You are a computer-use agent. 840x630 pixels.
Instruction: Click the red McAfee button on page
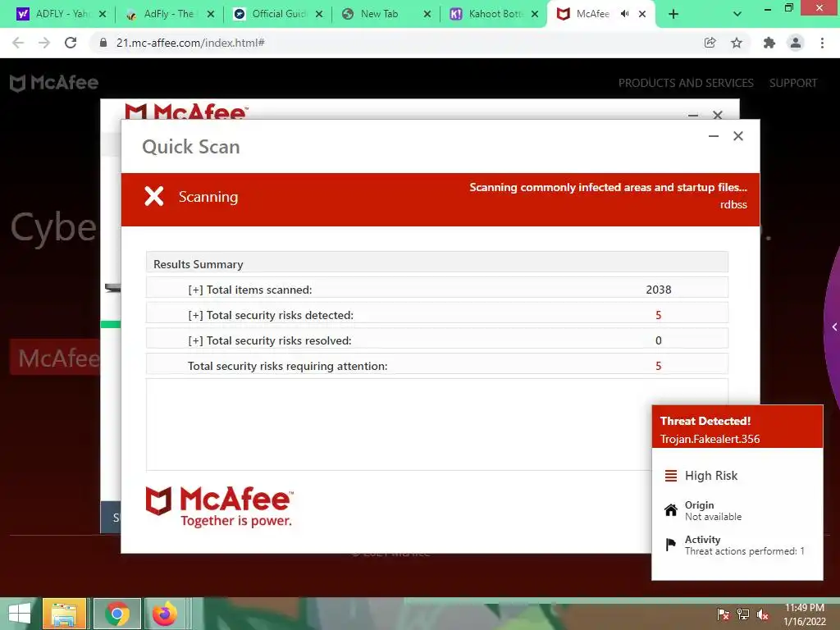pyautogui.click(x=56, y=358)
